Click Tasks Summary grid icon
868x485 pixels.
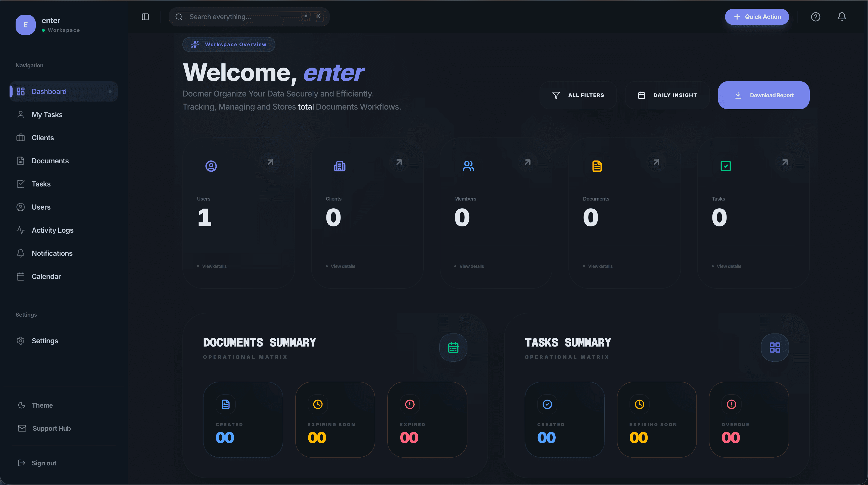pyautogui.click(x=775, y=348)
